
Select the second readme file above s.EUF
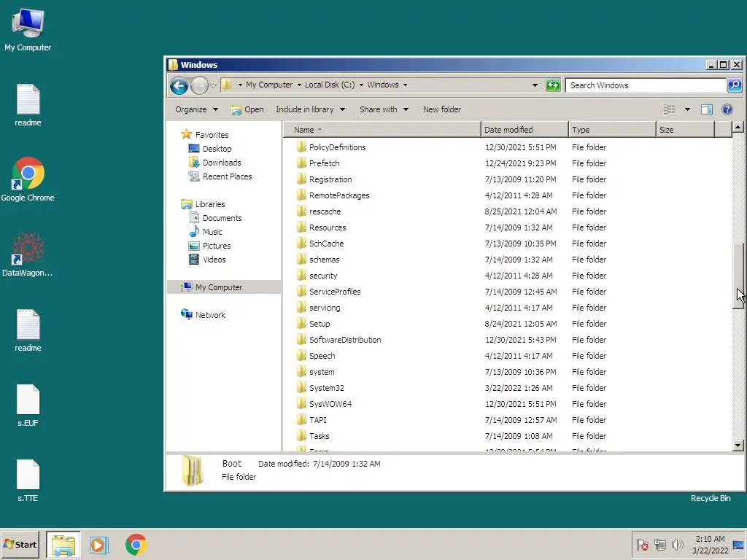point(28,330)
